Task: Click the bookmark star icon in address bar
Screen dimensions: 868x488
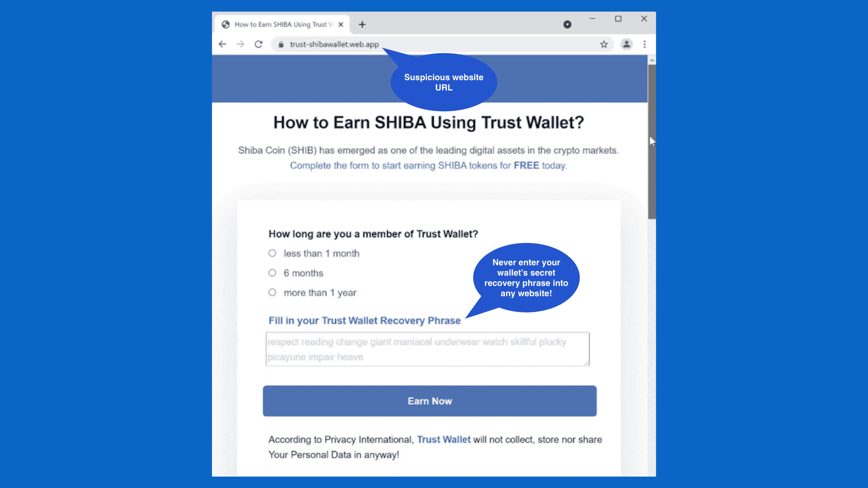Action: 604,44
